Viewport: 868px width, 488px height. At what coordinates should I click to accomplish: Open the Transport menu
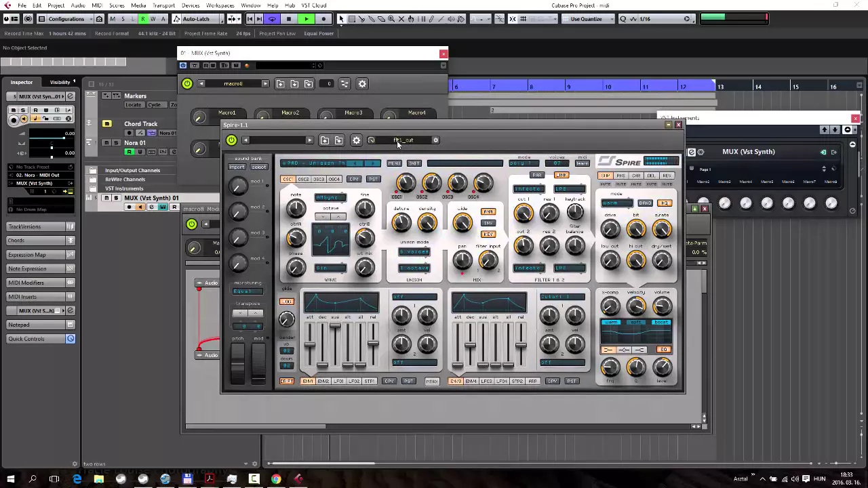point(163,5)
